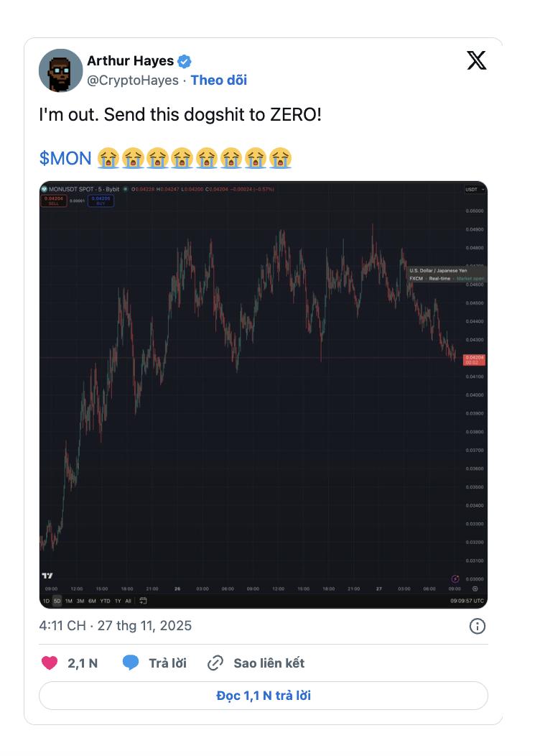Select the 1D chart timeframe

click(x=46, y=601)
